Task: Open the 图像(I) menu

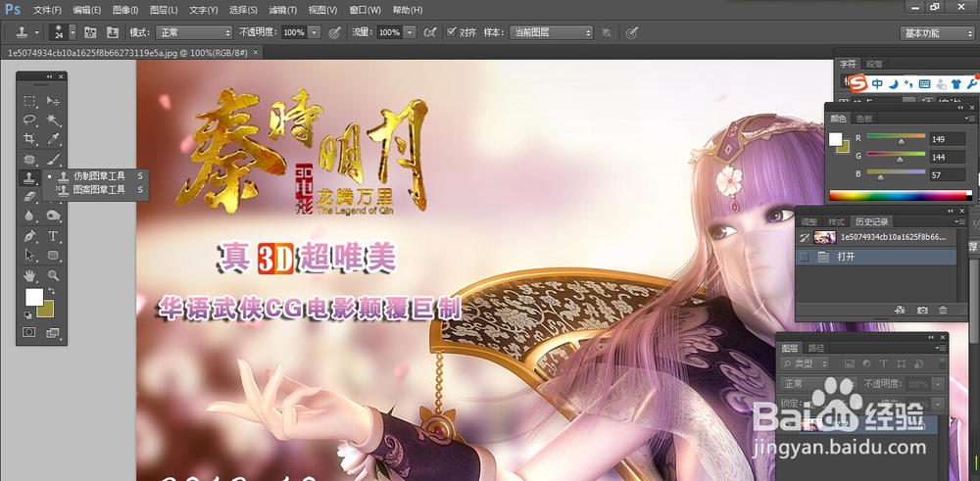Action: click(x=125, y=10)
